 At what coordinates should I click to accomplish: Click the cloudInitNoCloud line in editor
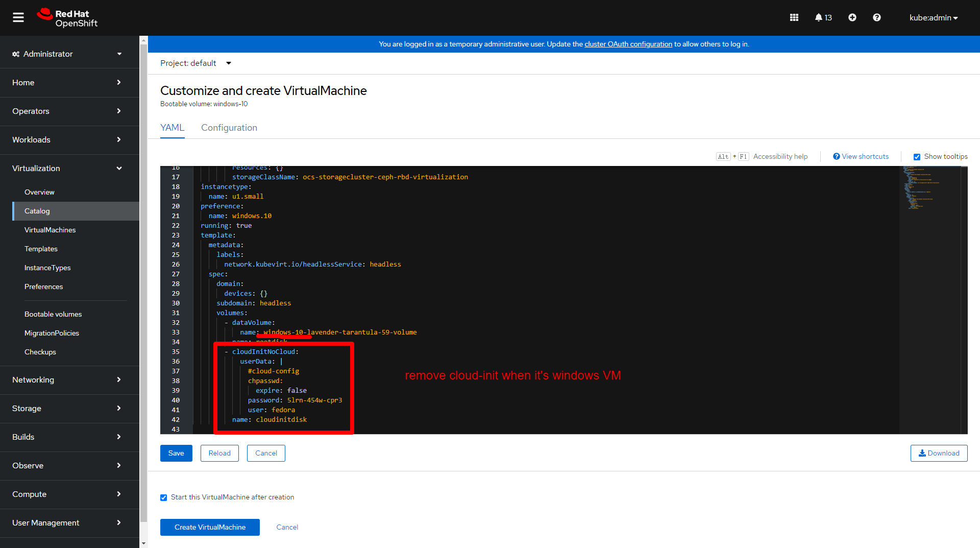(262, 351)
